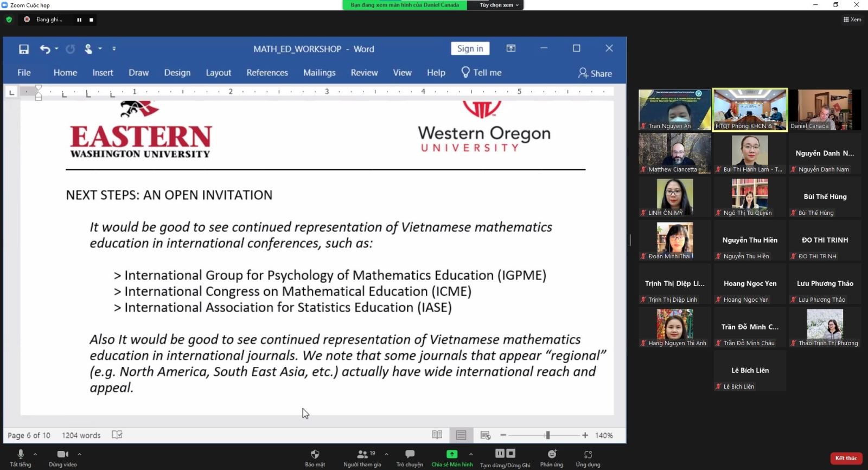Viewport: 868px width, 470px height.
Task: Click the zoom out minus button
Action: click(x=503, y=435)
